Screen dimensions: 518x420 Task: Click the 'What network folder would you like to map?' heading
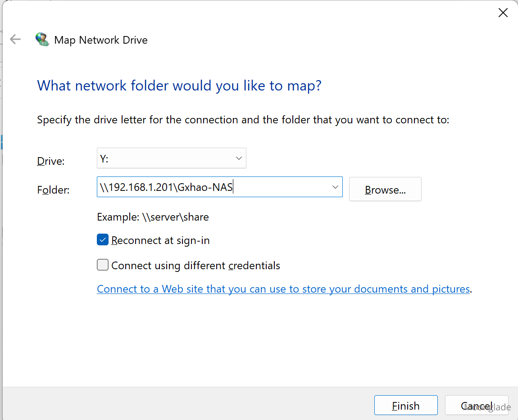pos(179,86)
